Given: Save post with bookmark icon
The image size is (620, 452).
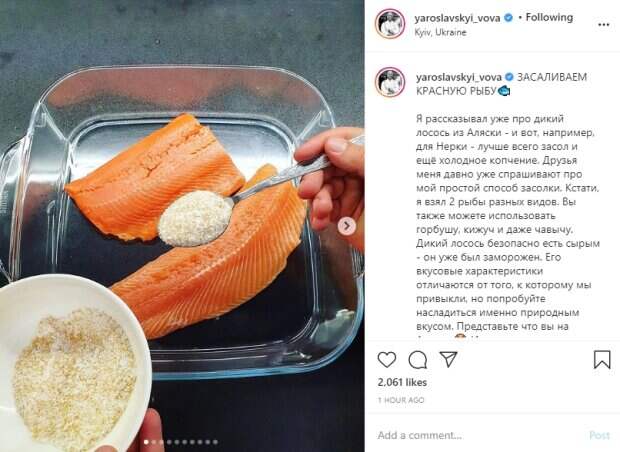Looking at the screenshot, I should (x=602, y=359).
